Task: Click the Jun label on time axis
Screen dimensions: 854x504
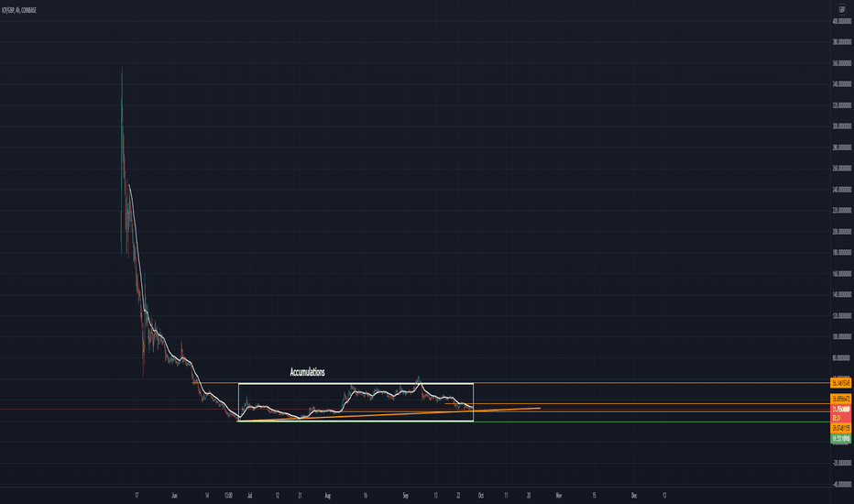Action: (x=174, y=495)
